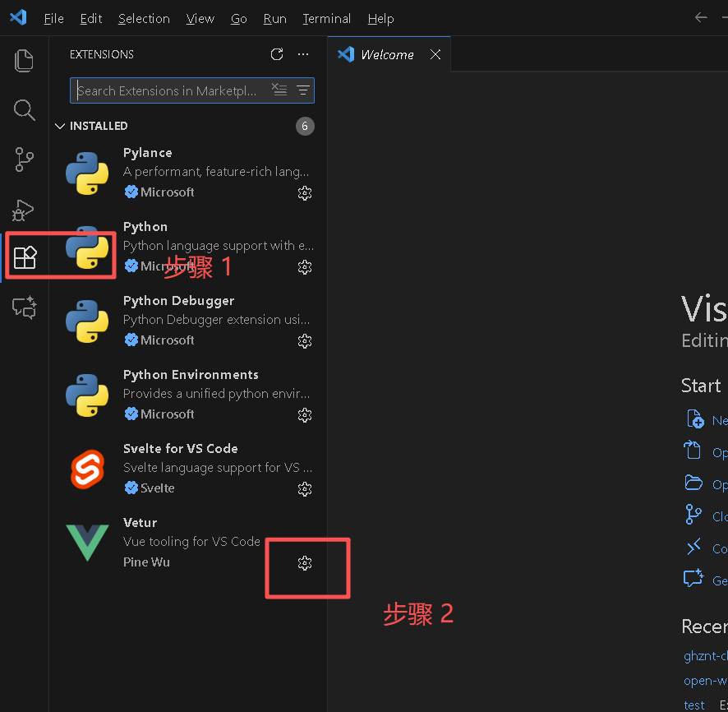The width and height of the screenshot is (728, 712).
Task: Open the Edit menu
Action: [x=91, y=19]
